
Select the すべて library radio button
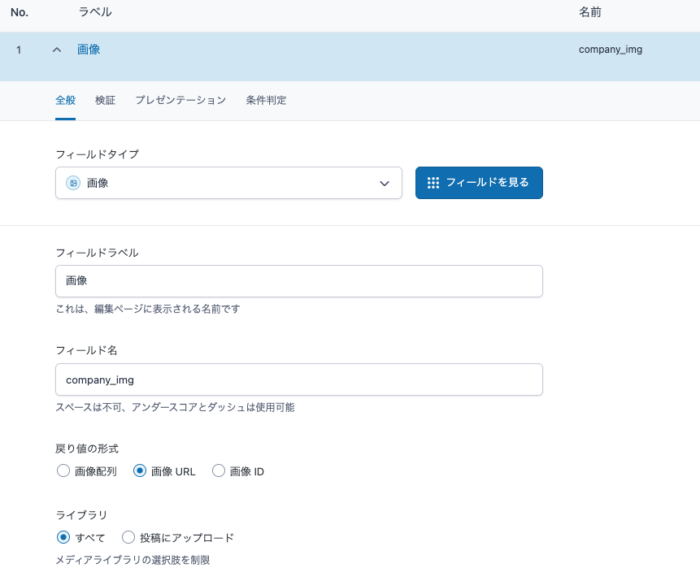tap(64, 537)
